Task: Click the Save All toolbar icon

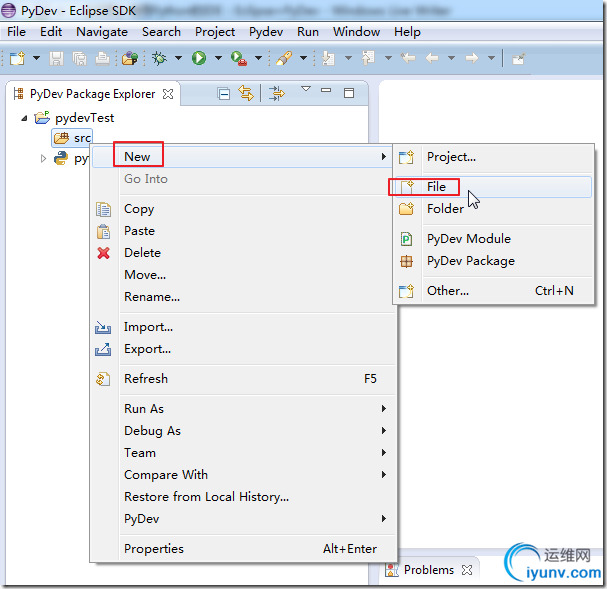Action: click(x=80, y=59)
